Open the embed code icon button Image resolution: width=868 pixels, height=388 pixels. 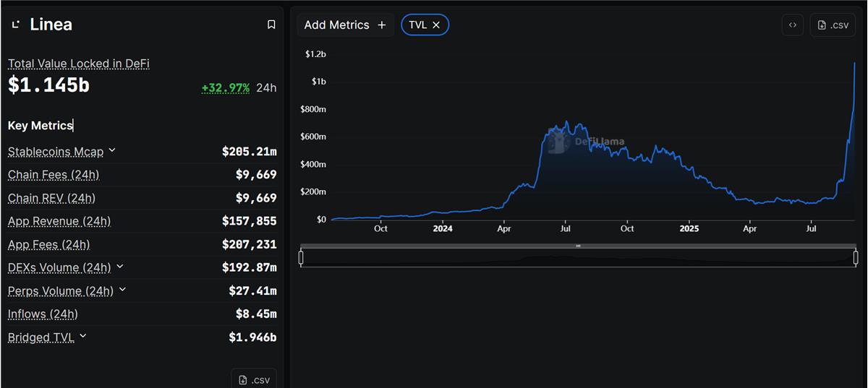click(x=793, y=25)
